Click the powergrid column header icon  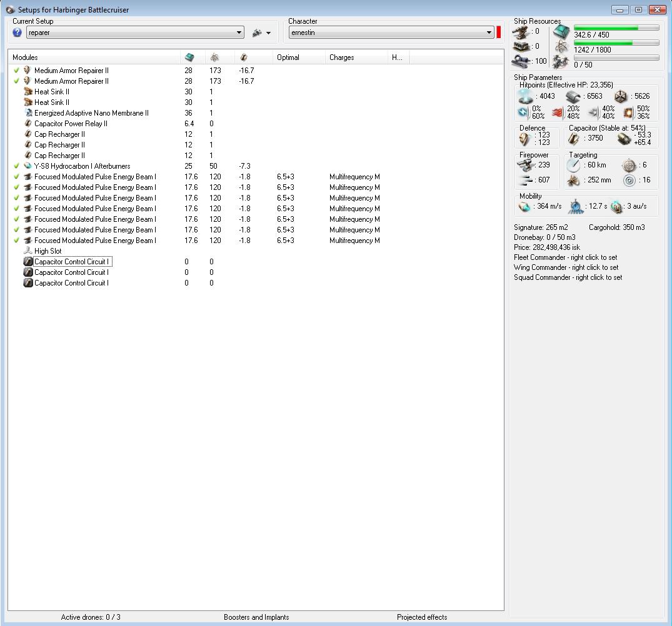tap(214, 57)
